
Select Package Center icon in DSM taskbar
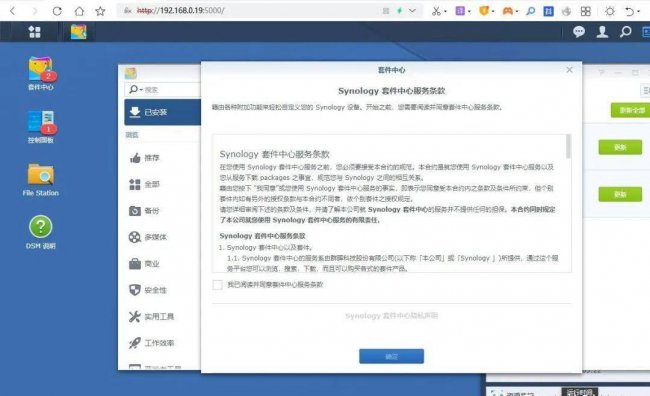[x=79, y=32]
